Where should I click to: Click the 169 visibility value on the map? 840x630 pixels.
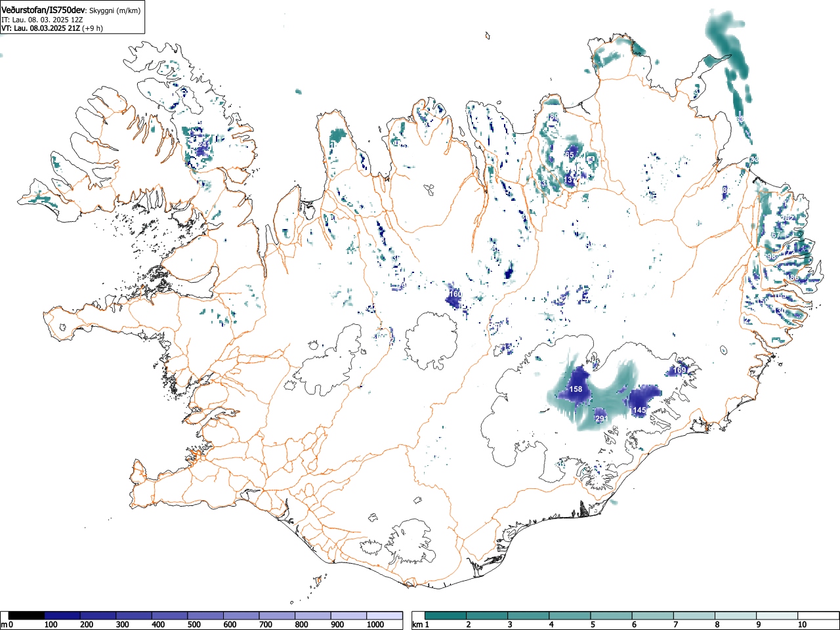pos(679,371)
